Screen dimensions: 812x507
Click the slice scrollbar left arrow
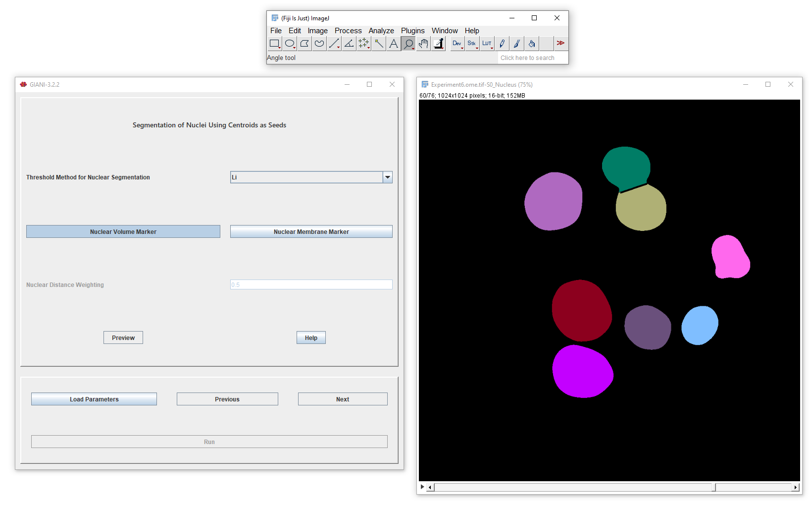tap(430, 487)
